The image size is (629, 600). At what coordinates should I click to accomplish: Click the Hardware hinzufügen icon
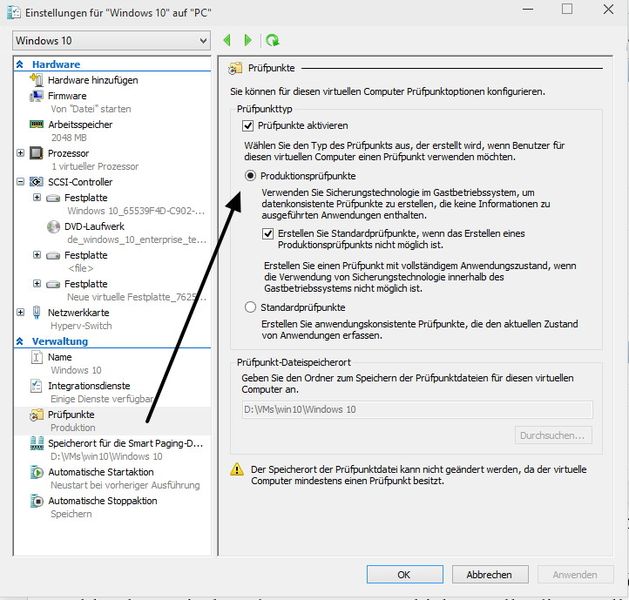click(37, 80)
